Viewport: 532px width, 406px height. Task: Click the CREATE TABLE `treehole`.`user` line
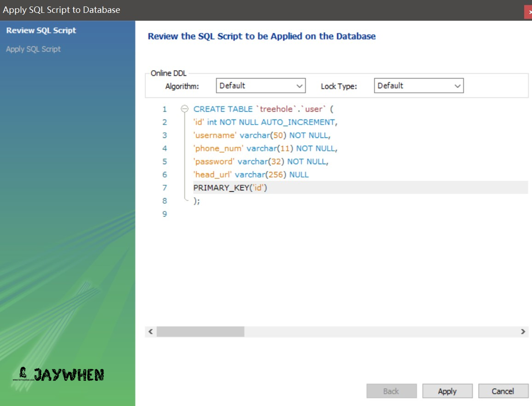click(x=263, y=109)
